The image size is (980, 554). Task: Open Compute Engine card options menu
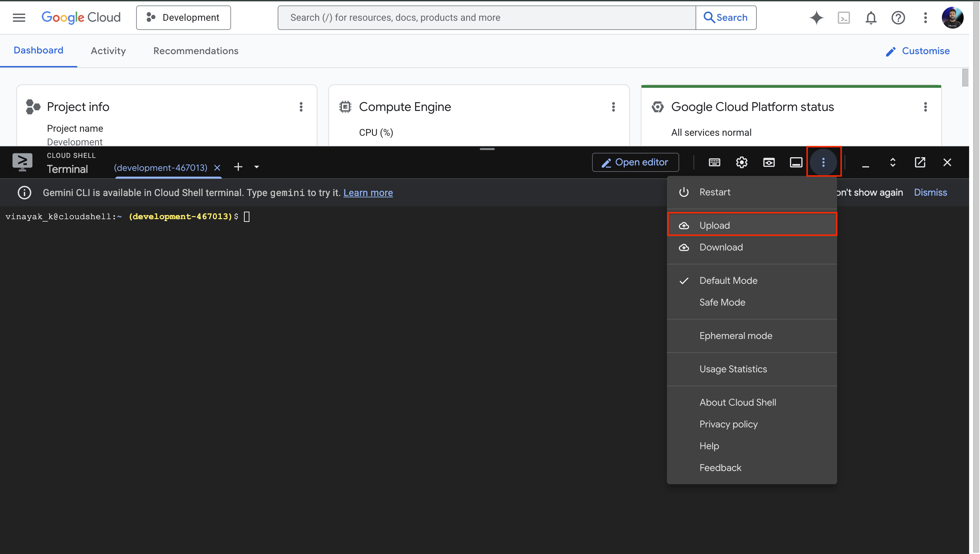(613, 107)
